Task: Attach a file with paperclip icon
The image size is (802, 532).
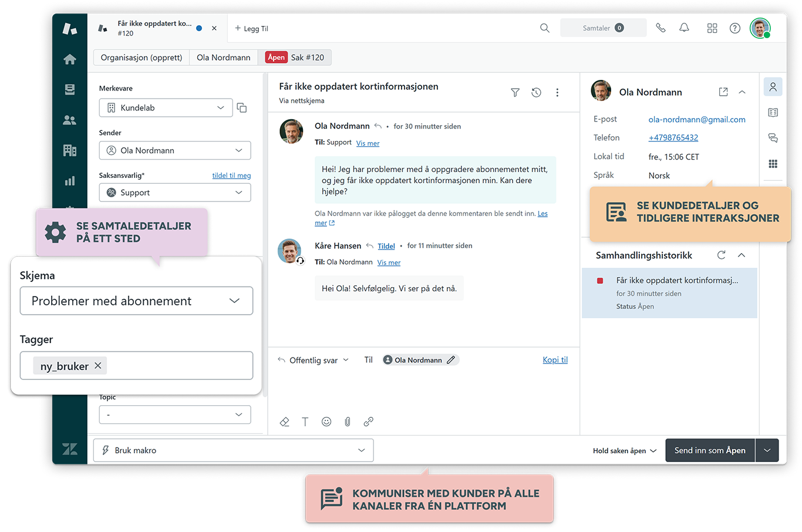Action: (348, 422)
